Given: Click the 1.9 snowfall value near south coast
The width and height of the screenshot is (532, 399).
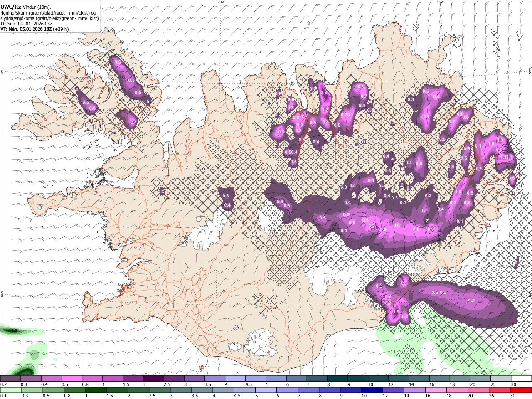Looking at the screenshot, I should [x=396, y=312].
